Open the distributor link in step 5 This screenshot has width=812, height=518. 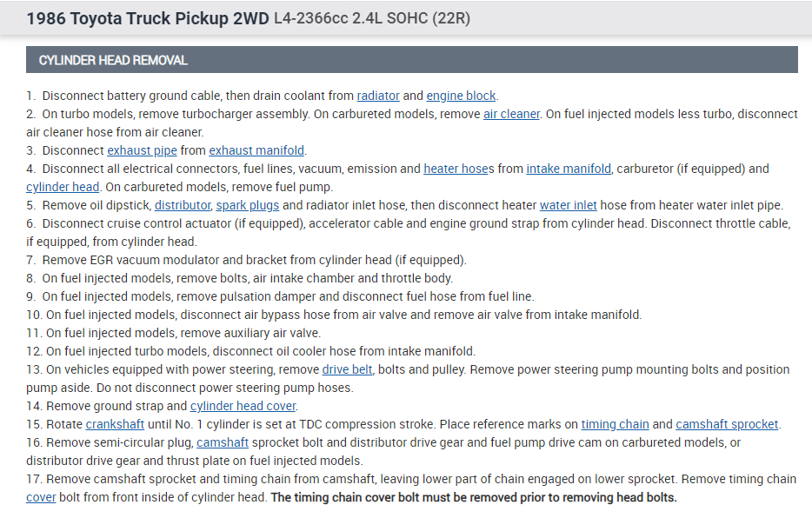tap(183, 205)
